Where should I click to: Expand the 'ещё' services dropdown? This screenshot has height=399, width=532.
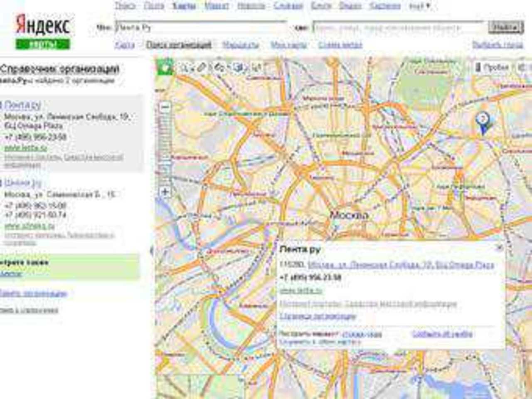coord(419,6)
